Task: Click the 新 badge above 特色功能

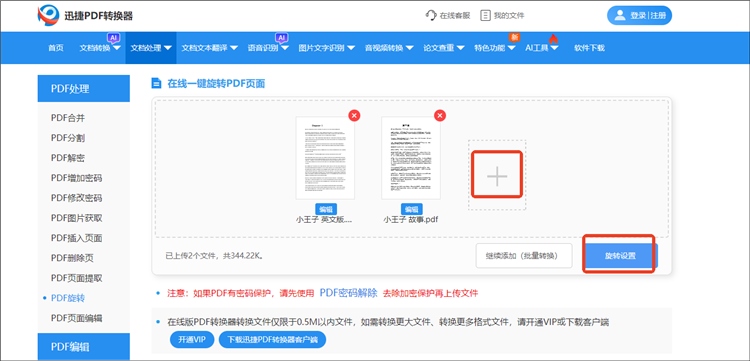Action: [514, 37]
